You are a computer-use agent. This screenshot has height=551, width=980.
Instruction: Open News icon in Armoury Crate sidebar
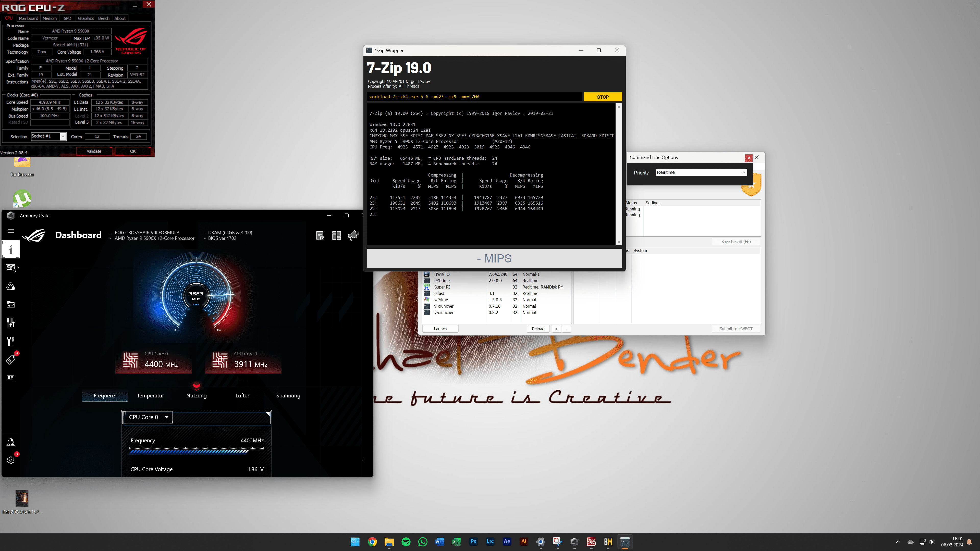pos(11,378)
